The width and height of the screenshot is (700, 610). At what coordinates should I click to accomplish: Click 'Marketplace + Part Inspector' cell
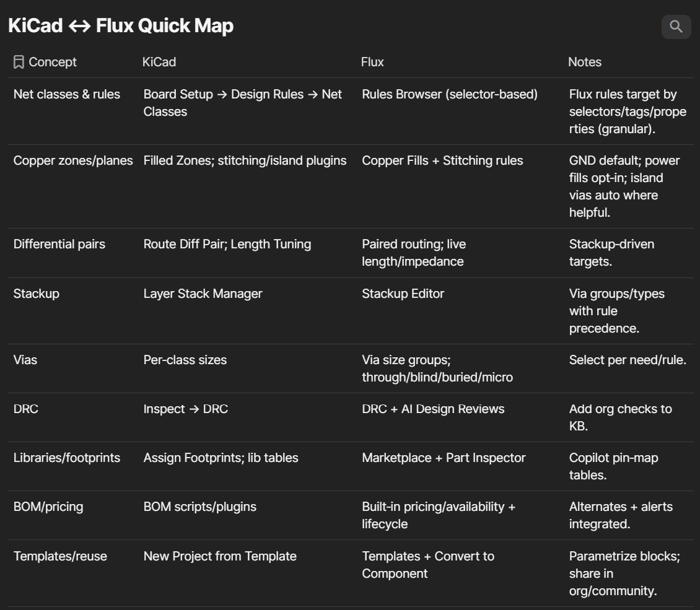[444, 458]
